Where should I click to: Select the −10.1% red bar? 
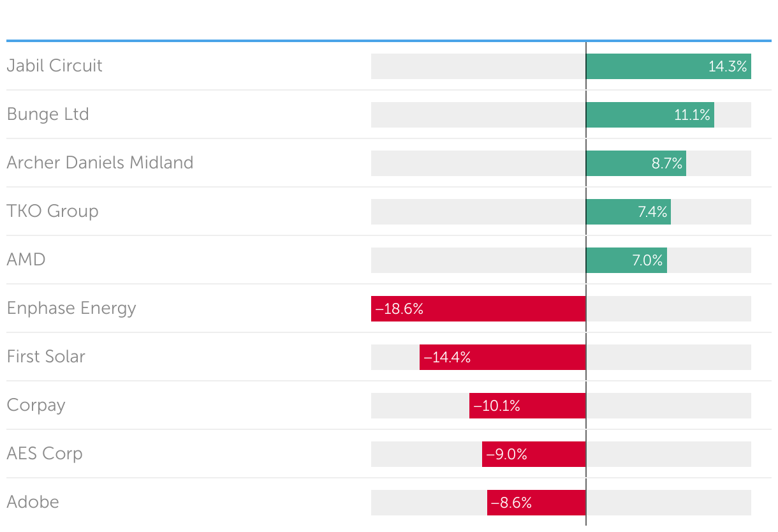pyautogui.click(x=527, y=406)
